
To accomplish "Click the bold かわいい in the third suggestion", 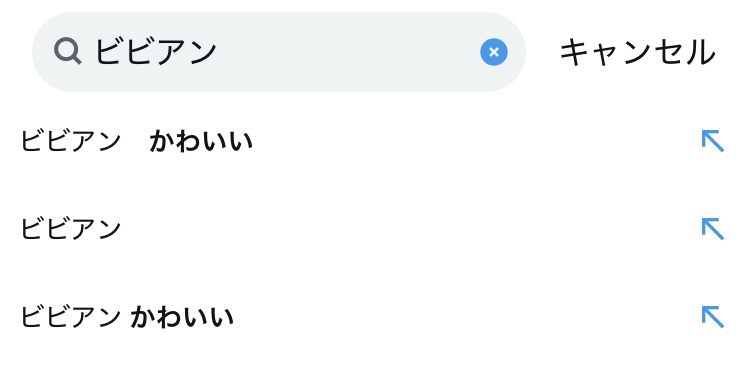I will point(182,317).
